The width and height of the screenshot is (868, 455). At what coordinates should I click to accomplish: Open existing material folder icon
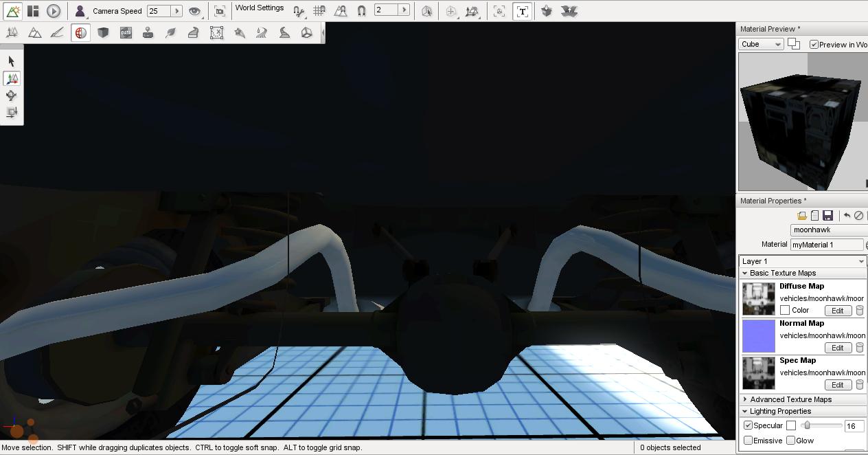[x=801, y=216]
